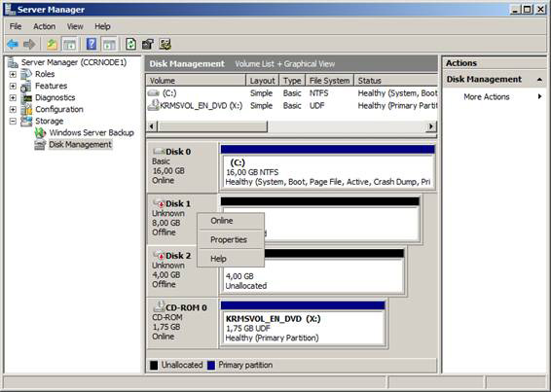
Task: Open the File menu
Action: 16,26
